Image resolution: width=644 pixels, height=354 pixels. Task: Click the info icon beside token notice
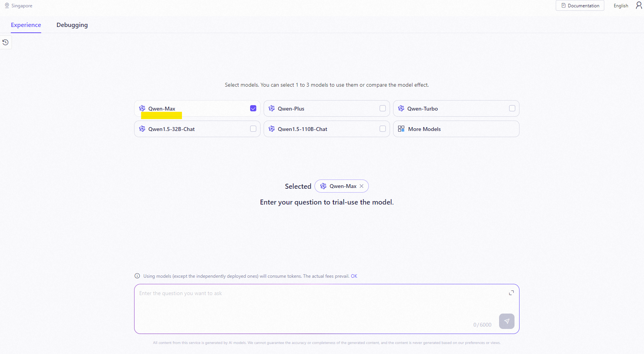click(137, 276)
